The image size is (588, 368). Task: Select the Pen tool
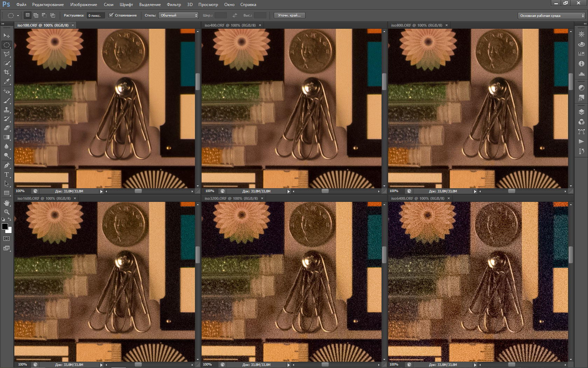(7, 165)
